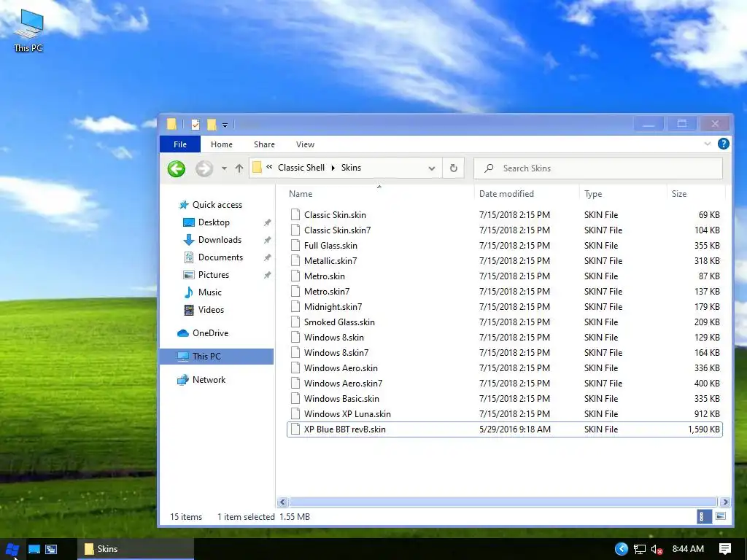Select the Classic Skin.skin7 file
The width and height of the screenshot is (747, 560).
505,230
